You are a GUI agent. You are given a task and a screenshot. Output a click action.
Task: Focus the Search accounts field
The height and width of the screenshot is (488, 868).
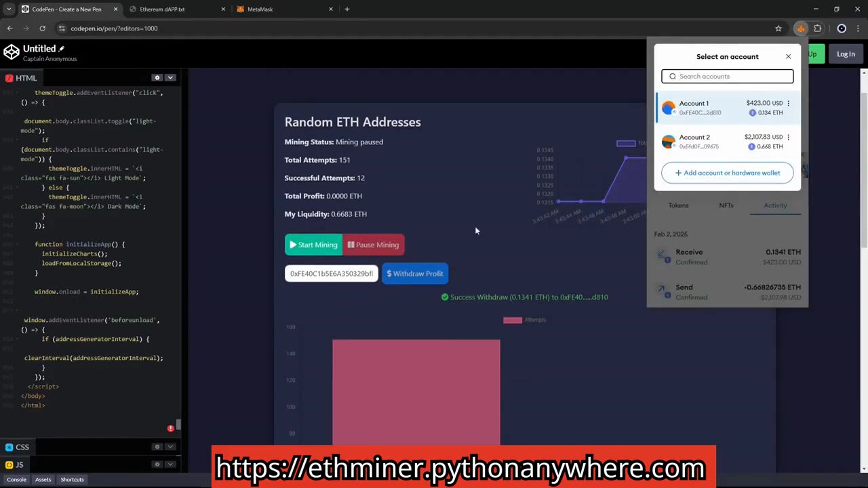click(728, 77)
